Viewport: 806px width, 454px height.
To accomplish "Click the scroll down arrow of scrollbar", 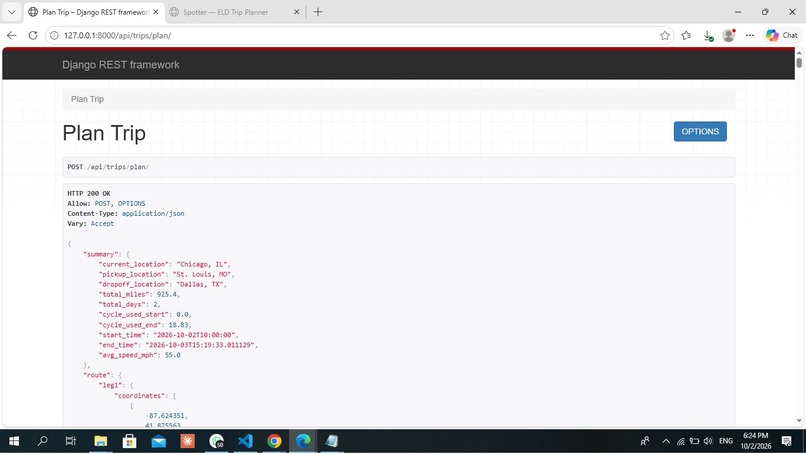I will [799, 421].
